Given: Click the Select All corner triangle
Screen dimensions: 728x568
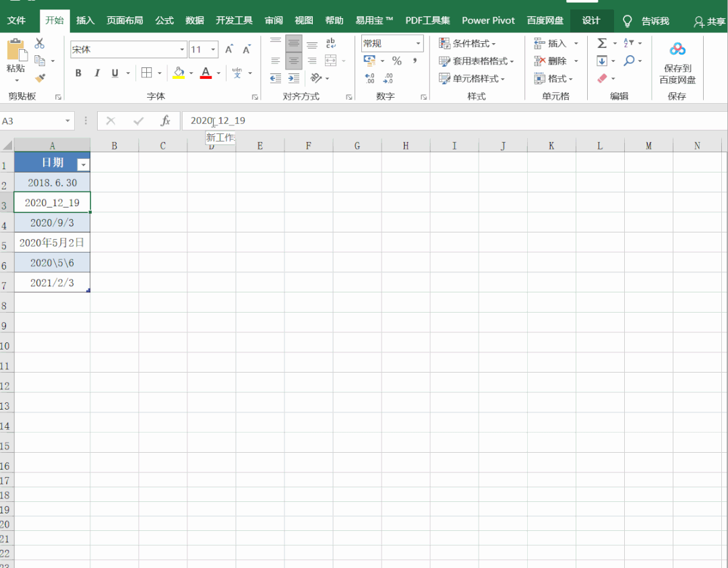Looking at the screenshot, I should click(x=7, y=146).
